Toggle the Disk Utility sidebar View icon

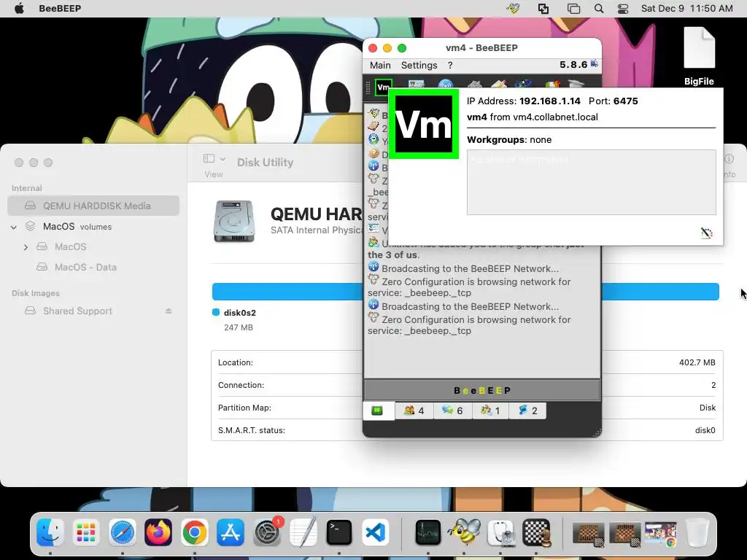click(x=209, y=158)
